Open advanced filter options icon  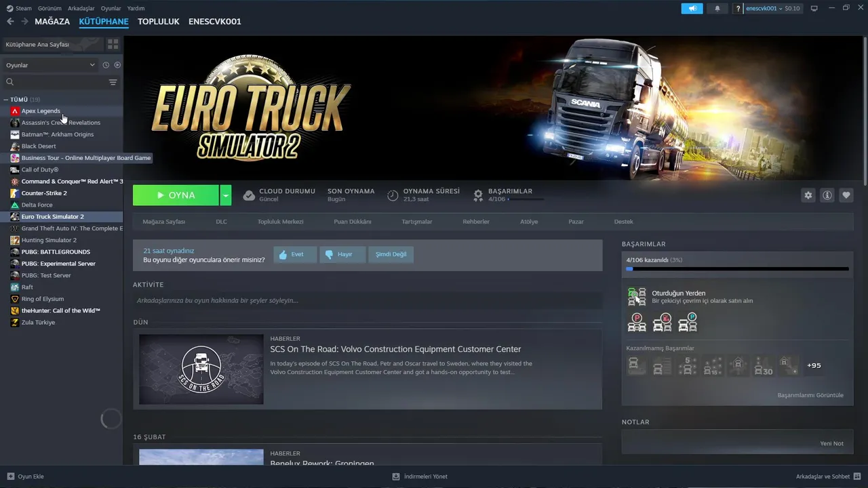coord(113,82)
